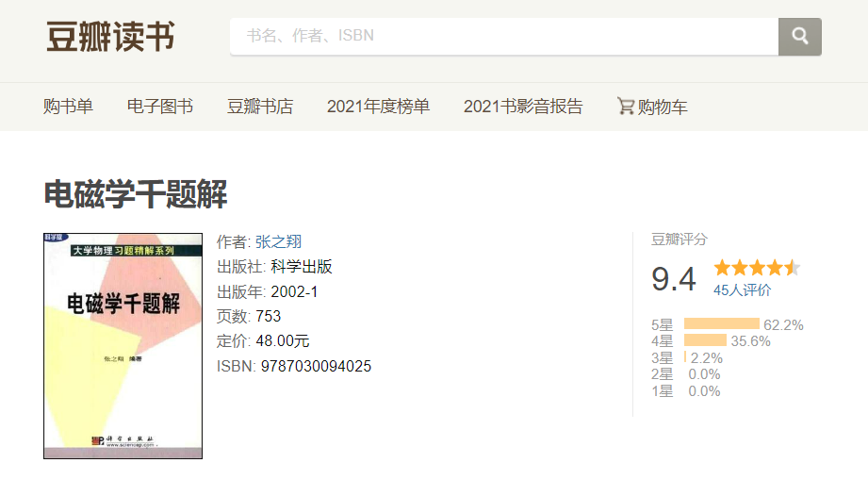This screenshot has height=496, width=868.
Task: Click the 豆瓣读书 logo
Action: pyautogui.click(x=110, y=37)
